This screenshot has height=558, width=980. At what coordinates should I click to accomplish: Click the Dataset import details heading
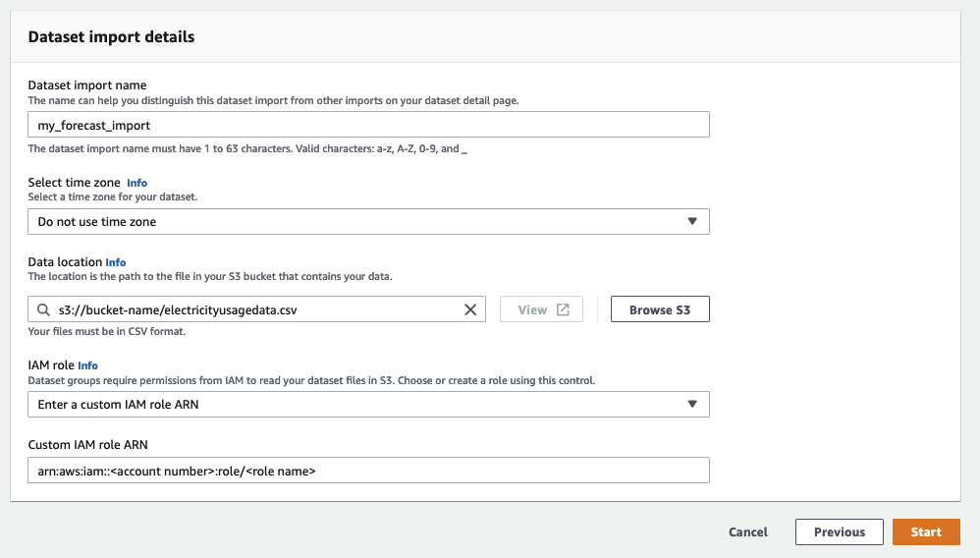[111, 37]
